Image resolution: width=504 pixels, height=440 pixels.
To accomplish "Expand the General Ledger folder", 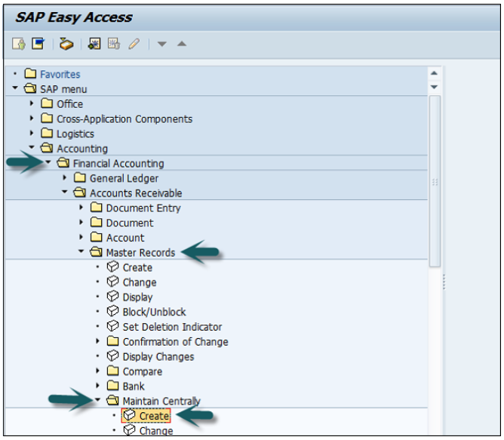I will coord(65,177).
